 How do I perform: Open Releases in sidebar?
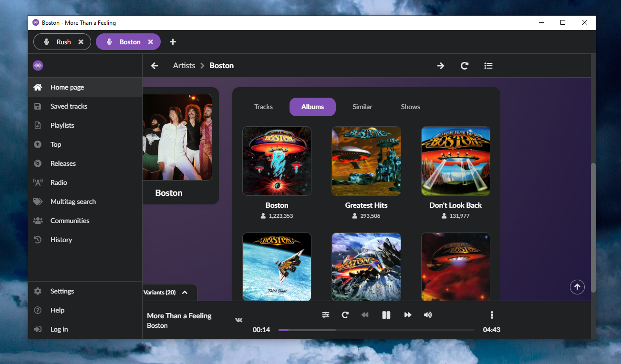coord(85,163)
